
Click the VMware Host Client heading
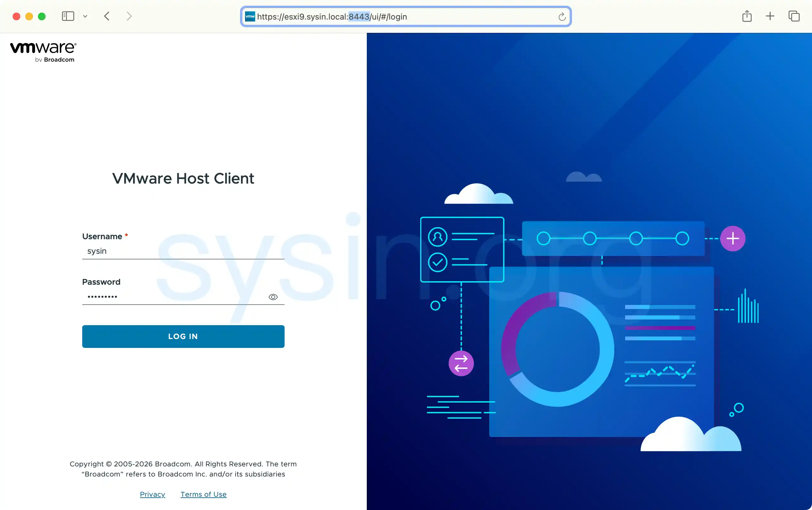(183, 178)
